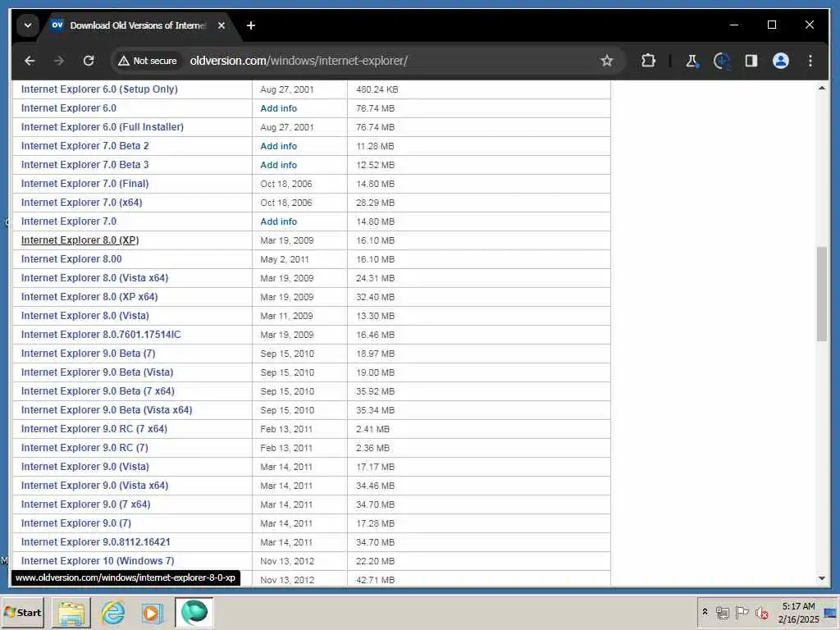Open Internet Explorer 9.0 RC (7 x64)

pos(94,428)
